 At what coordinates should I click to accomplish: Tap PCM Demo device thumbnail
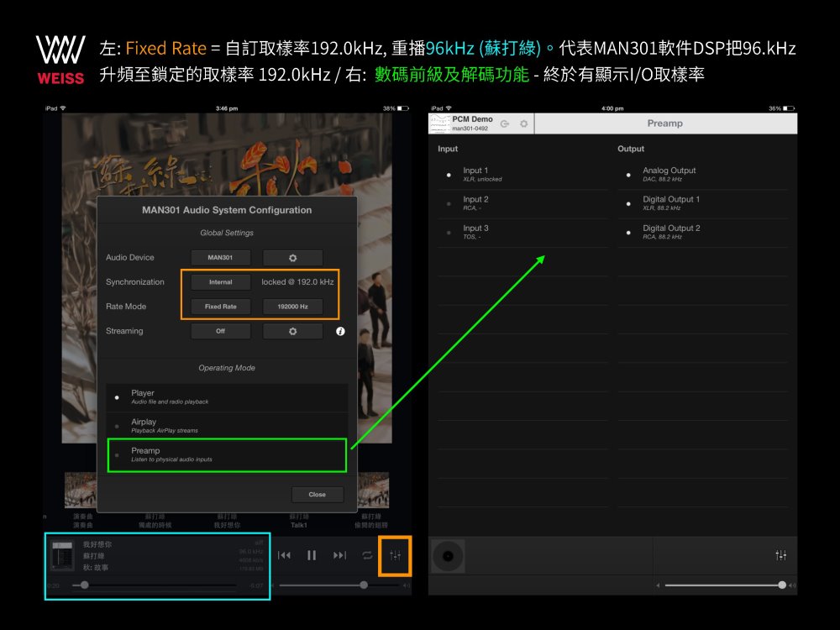coord(440,123)
